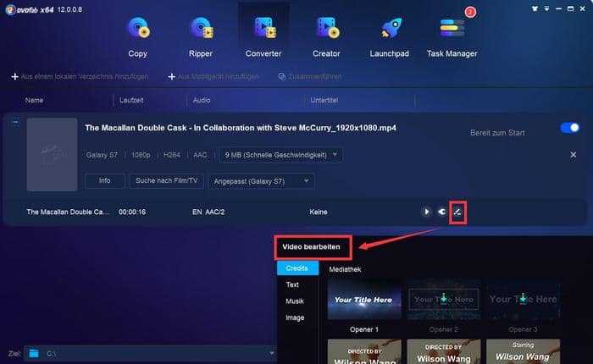Click the Name column header
The height and width of the screenshot is (364, 593).
[34, 100]
